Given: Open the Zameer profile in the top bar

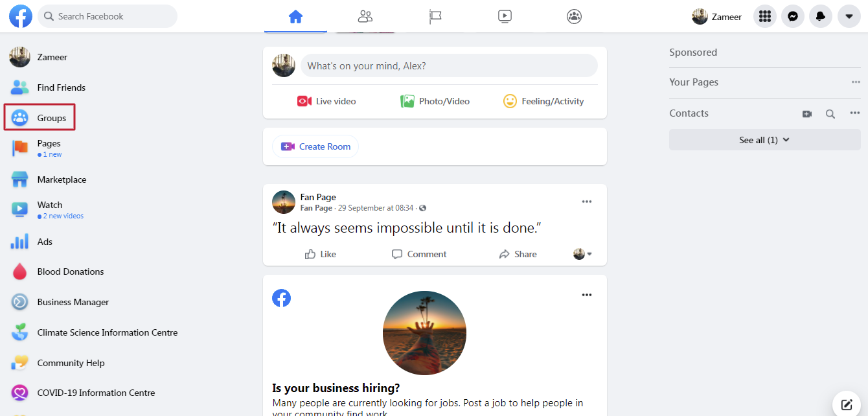Looking at the screenshot, I should click(717, 17).
